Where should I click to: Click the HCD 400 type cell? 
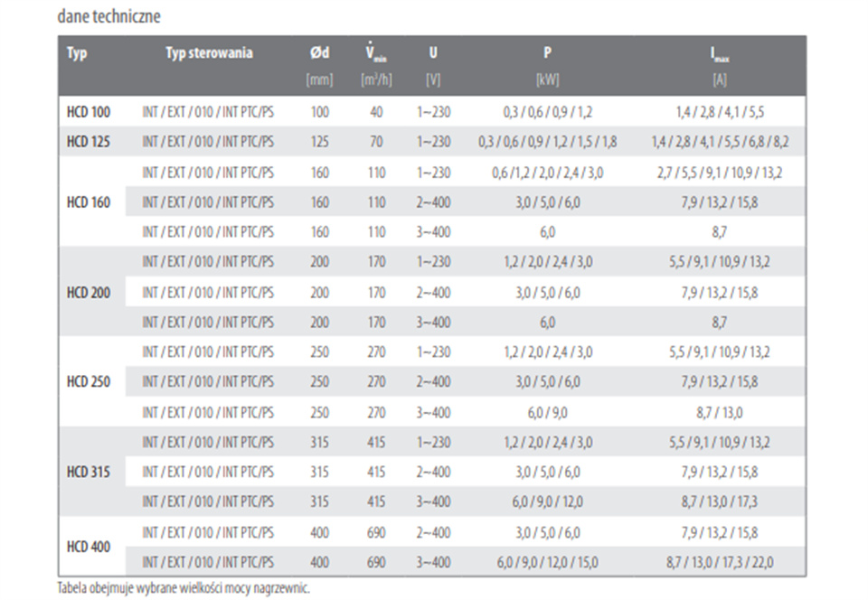(89, 547)
